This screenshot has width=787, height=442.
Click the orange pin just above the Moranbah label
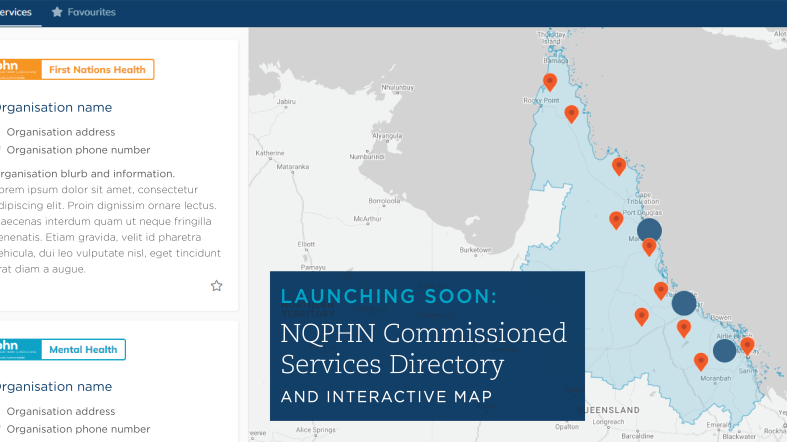(701, 362)
